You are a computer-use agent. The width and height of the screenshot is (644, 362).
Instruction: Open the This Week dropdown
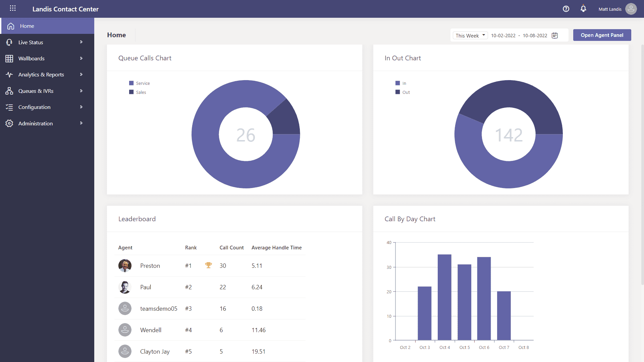point(470,35)
